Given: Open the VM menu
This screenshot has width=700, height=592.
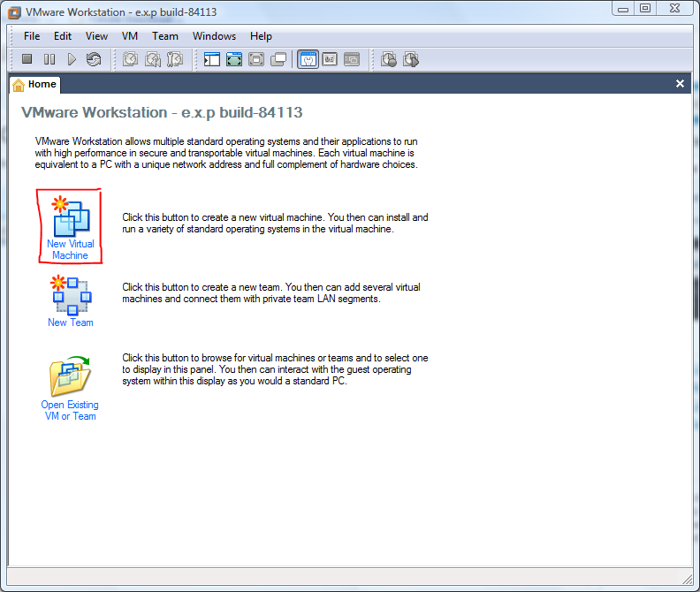Looking at the screenshot, I should (x=130, y=36).
